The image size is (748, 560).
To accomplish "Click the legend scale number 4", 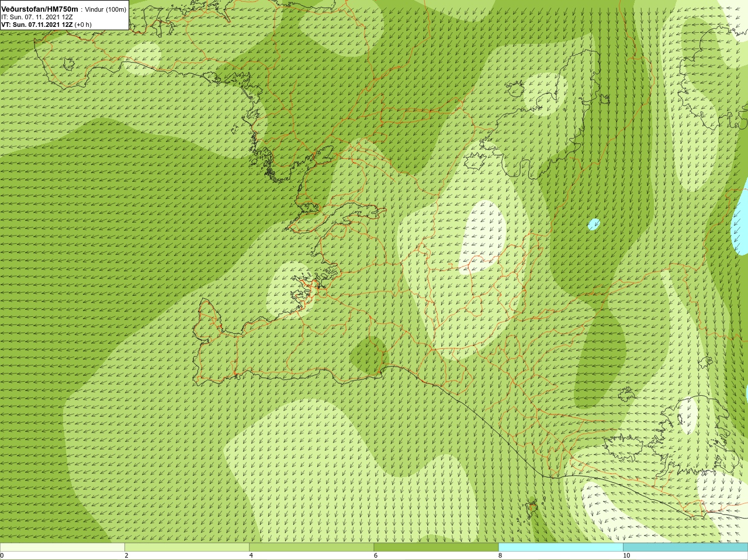I will (x=251, y=555).
